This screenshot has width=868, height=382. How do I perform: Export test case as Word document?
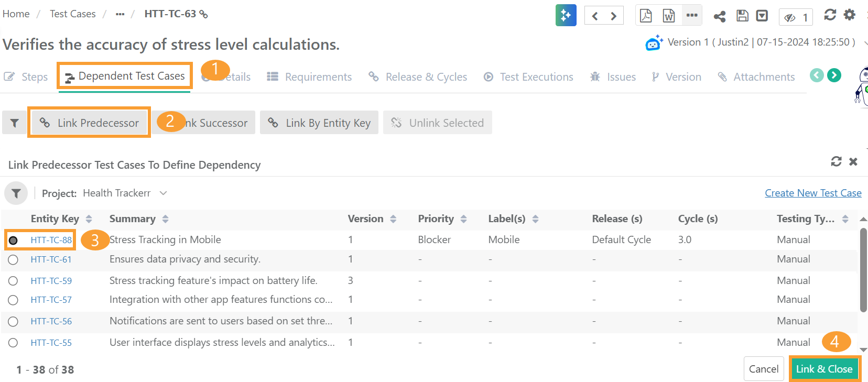pos(668,16)
